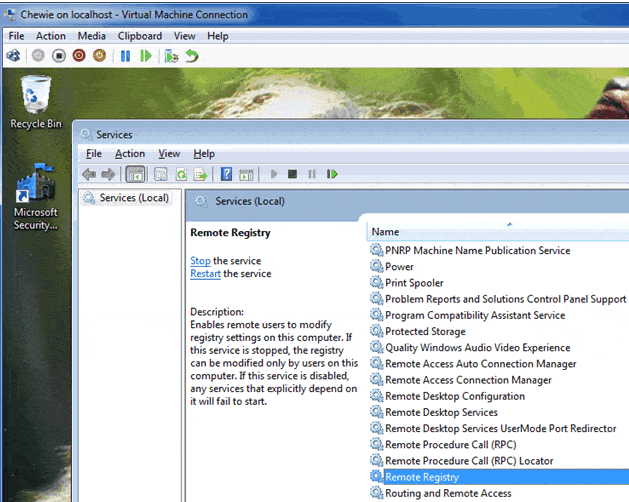
Task: Click the Stop the service link
Action: (x=200, y=261)
